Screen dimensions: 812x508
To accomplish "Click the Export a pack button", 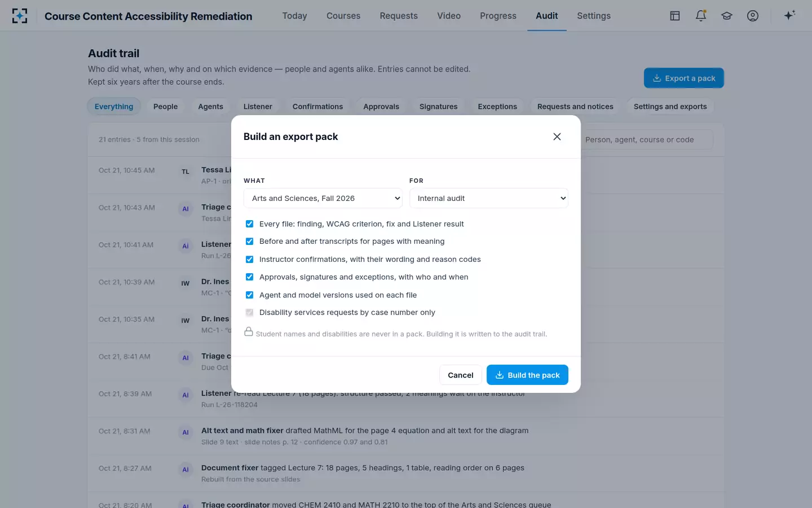I will click(x=684, y=78).
